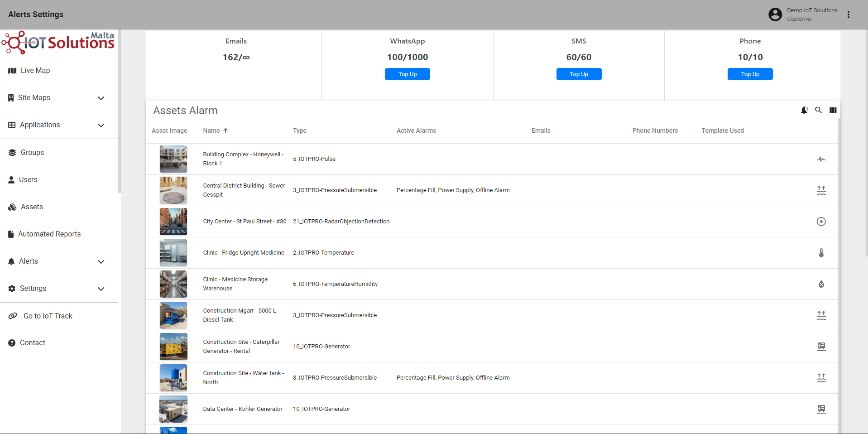Click generator icon for Data Center Kohler row

pos(821,409)
